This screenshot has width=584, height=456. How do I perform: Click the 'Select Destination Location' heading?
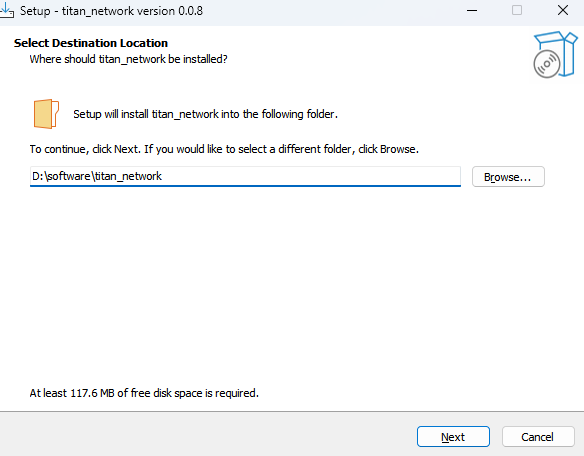click(x=91, y=43)
